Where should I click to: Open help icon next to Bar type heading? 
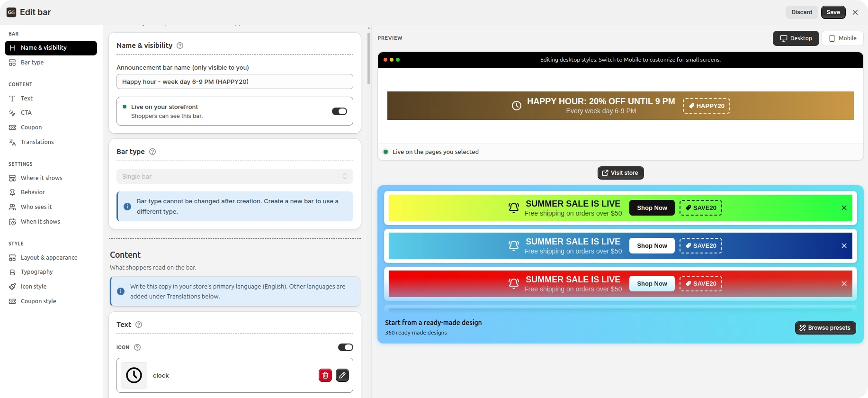point(152,152)
